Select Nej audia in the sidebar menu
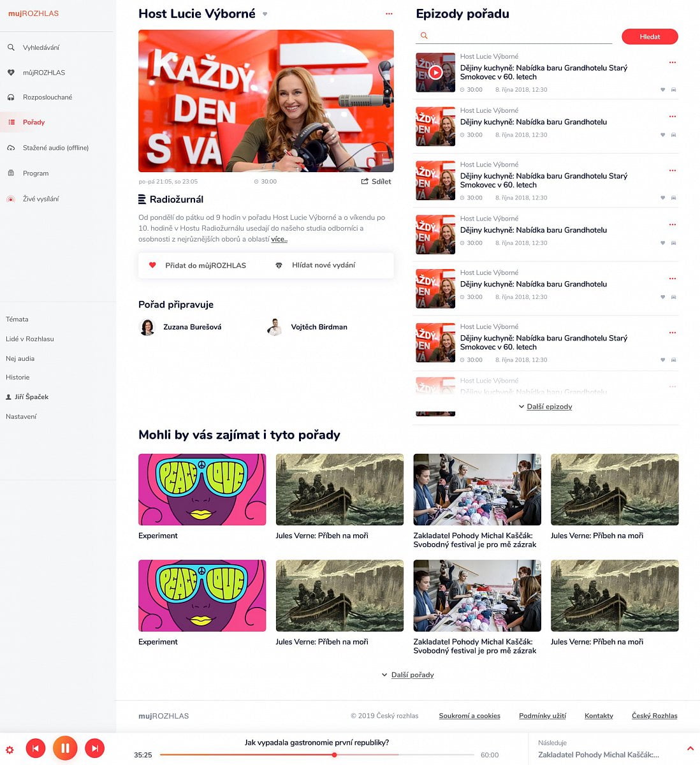Viewport: 700px width, 765px height. (20, 358)
